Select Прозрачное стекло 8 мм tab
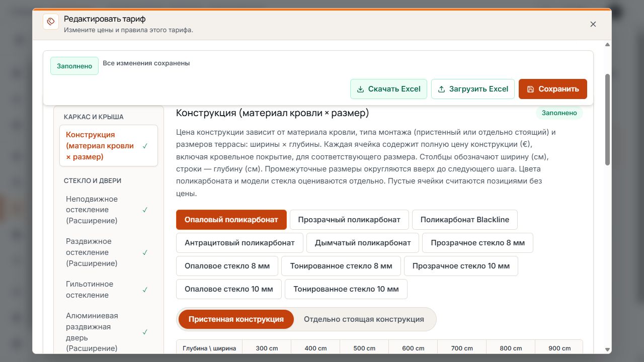Image resolution: width=644 pixels, height=362 pixels. [477, 243]
